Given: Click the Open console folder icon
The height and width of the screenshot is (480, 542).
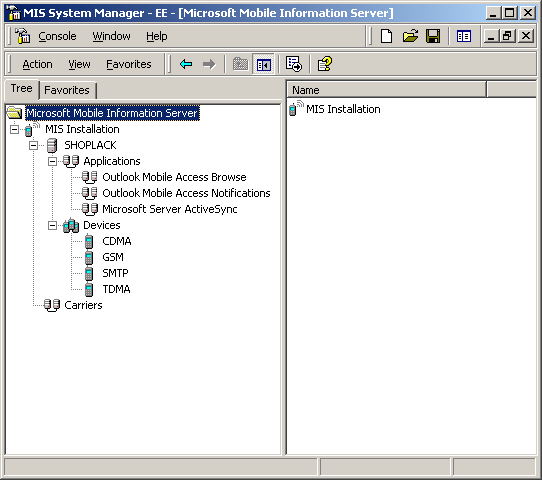Looking at the screenshot, I should pos(410,36).
